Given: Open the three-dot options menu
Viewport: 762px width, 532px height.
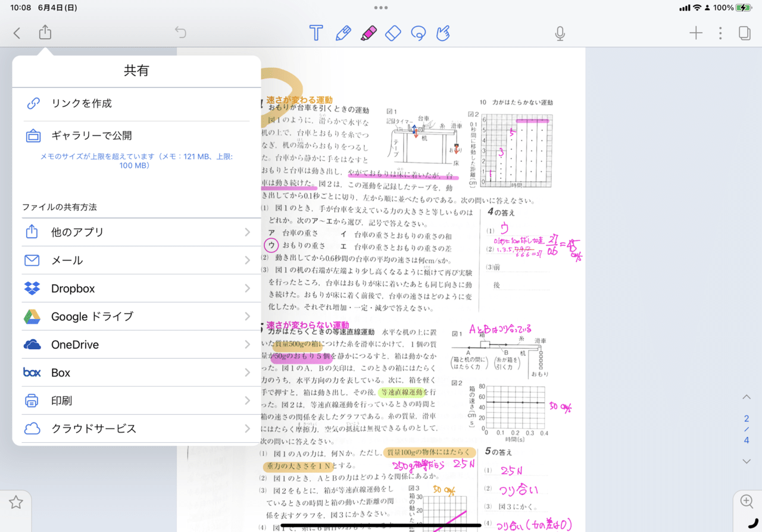Looking at the screenshot, I should click(x=720, y=33).
